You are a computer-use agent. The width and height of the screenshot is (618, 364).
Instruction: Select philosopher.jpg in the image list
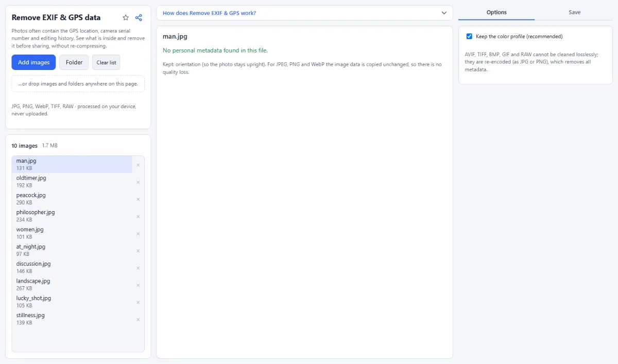(x=72, y=216)
